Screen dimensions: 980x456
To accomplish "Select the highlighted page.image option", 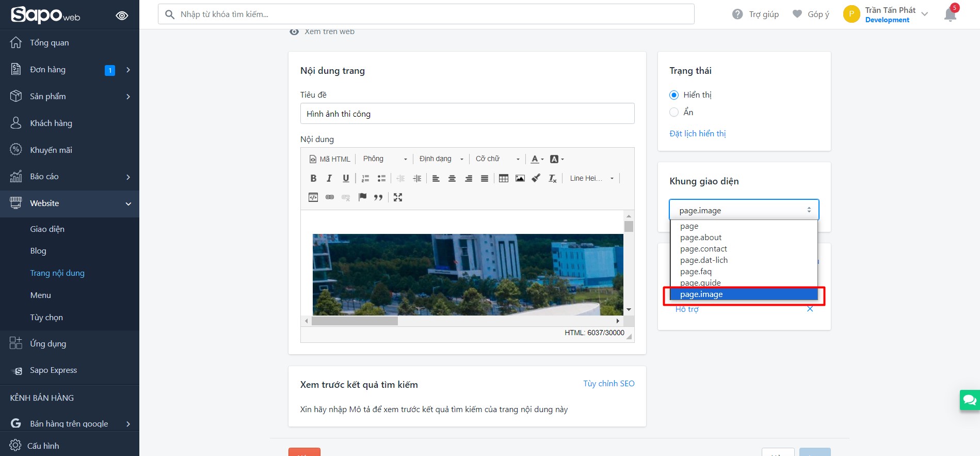I will [x=744, y=294].
